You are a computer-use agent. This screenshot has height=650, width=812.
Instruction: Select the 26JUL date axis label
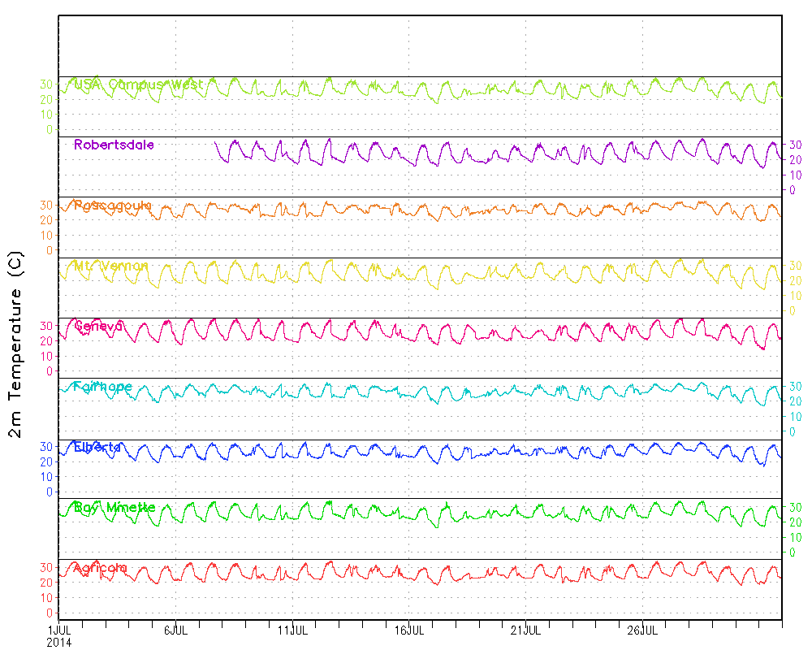coord(642,630)
